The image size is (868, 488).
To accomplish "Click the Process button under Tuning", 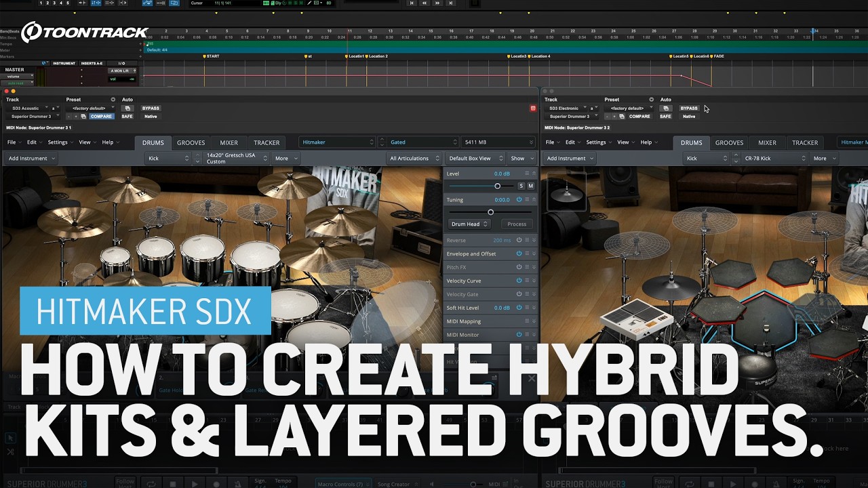I will coord(517,224).
